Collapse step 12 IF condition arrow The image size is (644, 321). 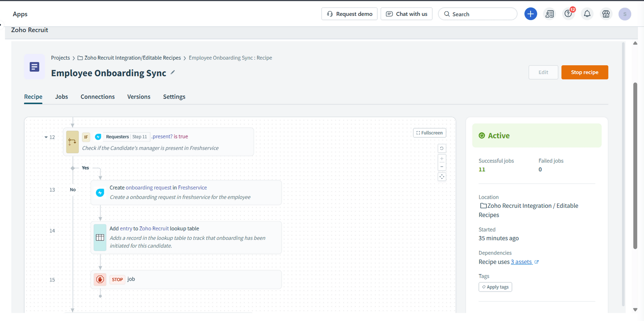[x=46, y=137]
